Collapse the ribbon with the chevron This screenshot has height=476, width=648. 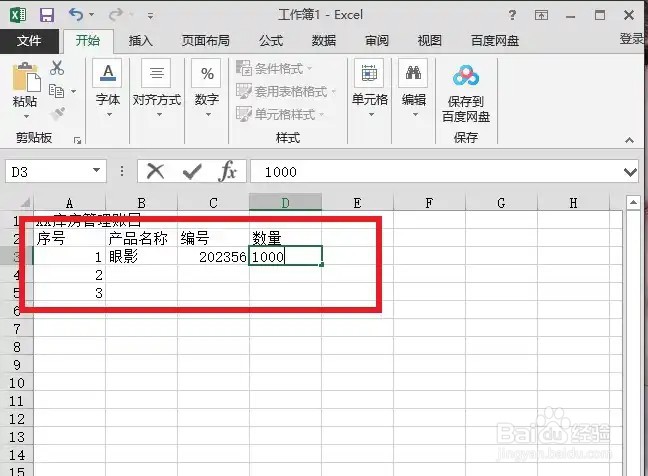click(629, 140)
